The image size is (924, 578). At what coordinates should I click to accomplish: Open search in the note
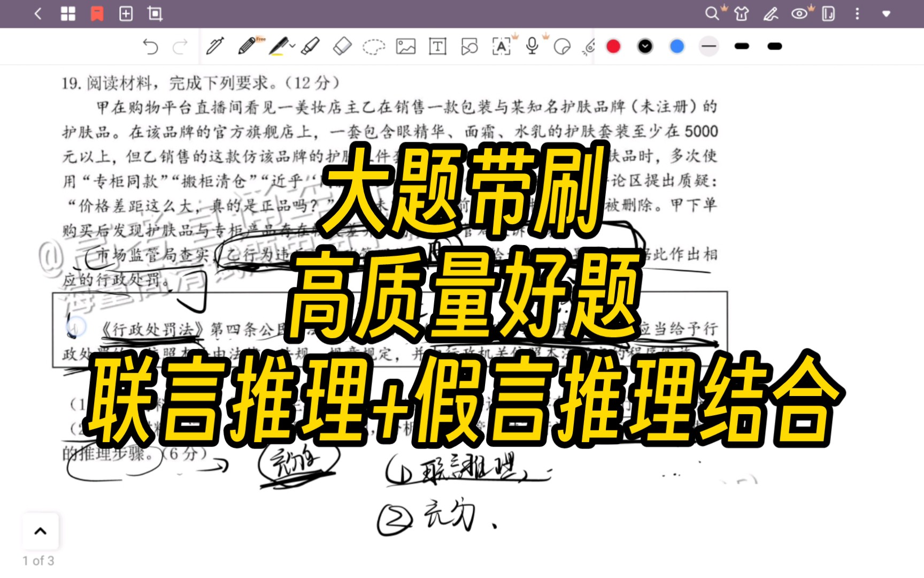point(712,13)
